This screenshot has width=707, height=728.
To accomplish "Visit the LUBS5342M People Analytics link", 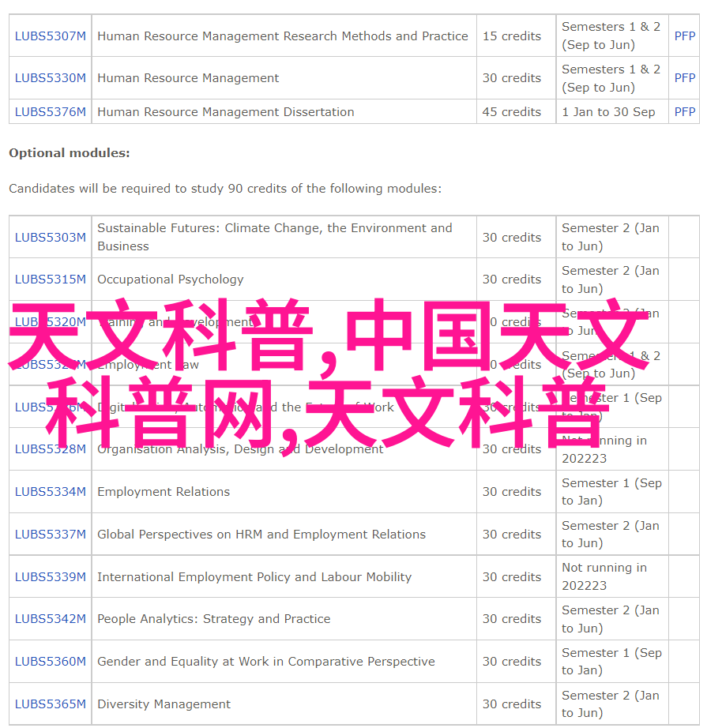I will coord(50,619).
